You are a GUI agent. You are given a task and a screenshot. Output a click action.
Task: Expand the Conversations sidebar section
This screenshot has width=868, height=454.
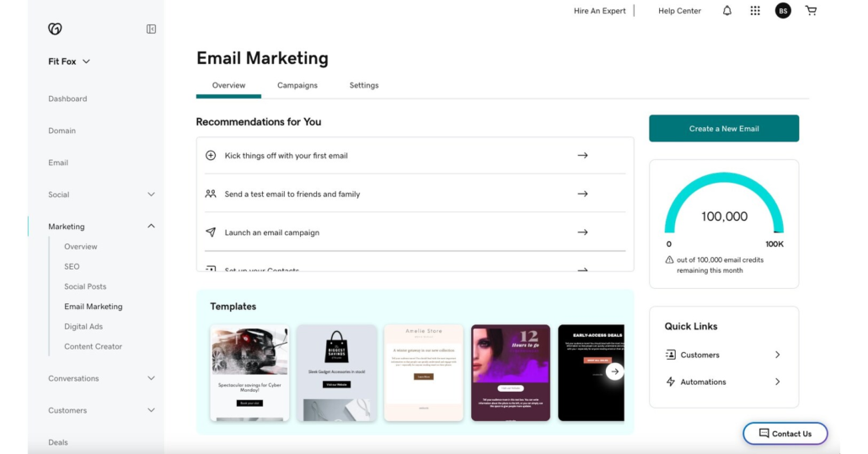(151, 378)
